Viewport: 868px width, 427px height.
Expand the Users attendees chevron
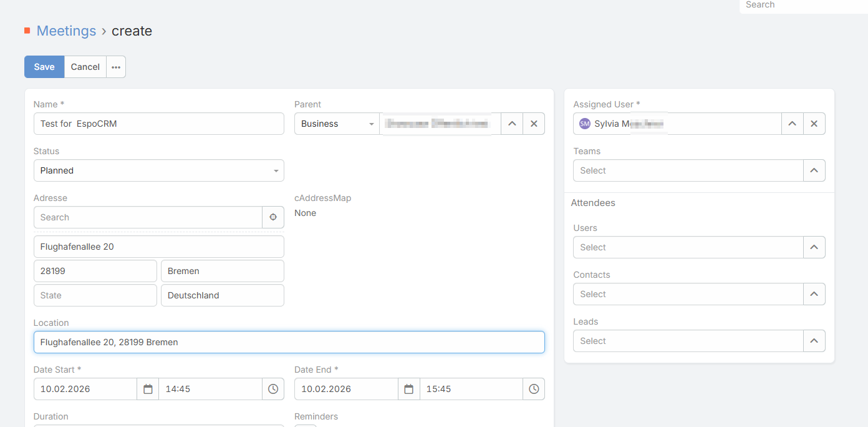(814, 247)
